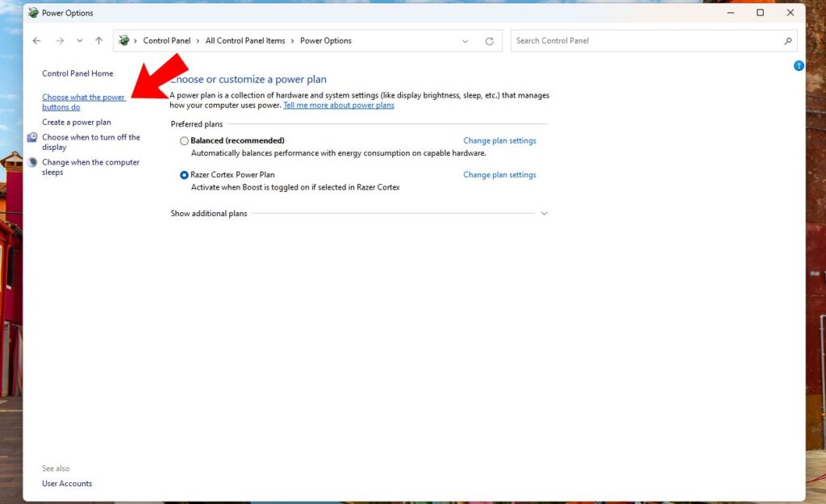Open Choose what the power buttons do
The image size is (826, 504).
pos(83,102)
